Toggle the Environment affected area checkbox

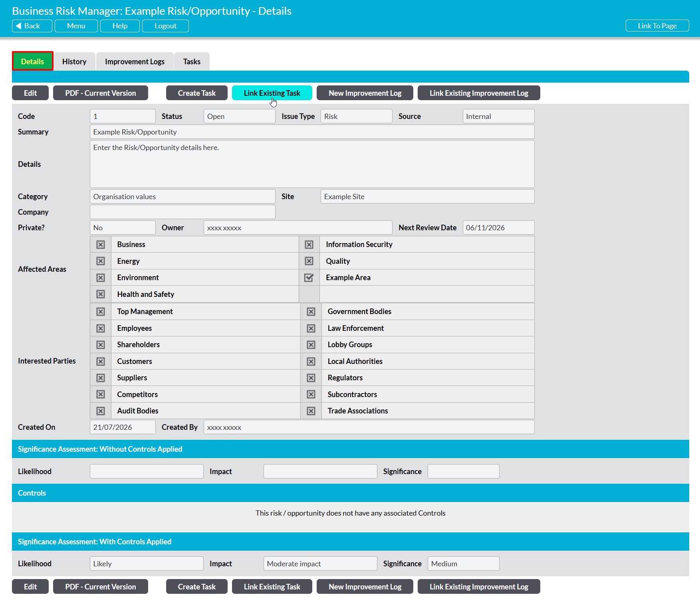pos(101,278)
